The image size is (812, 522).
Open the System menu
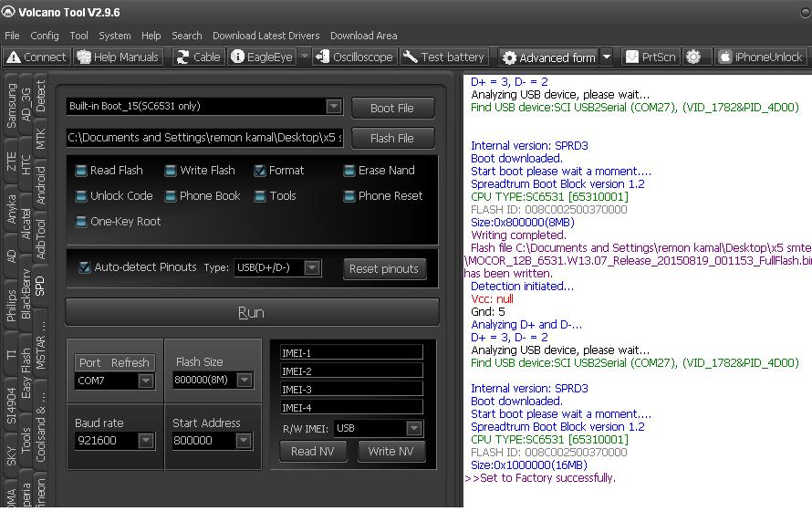coord(114,36)
